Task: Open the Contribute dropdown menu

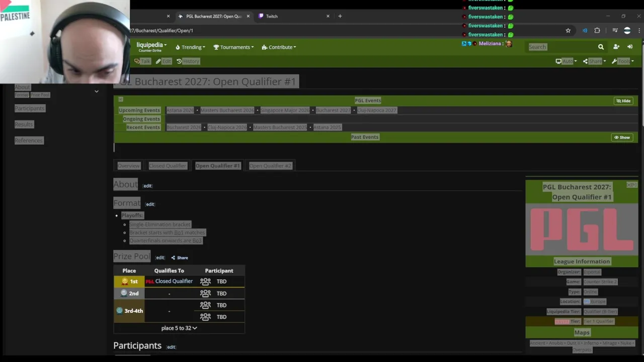Action: (279, 47)
